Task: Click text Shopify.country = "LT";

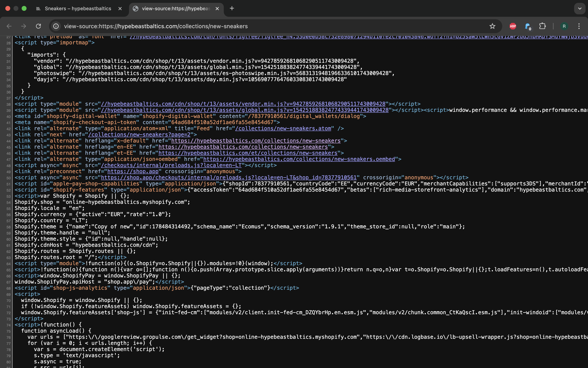Action: 51,221
